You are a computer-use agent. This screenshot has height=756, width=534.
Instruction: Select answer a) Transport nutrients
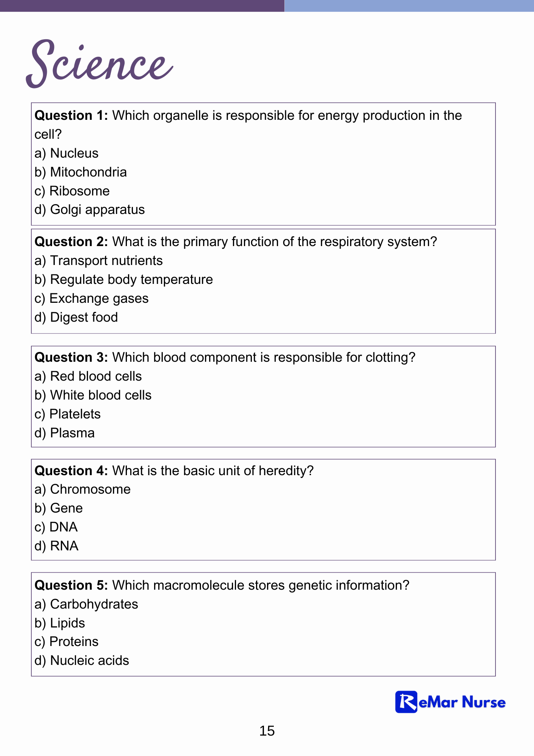pos(99,260)
